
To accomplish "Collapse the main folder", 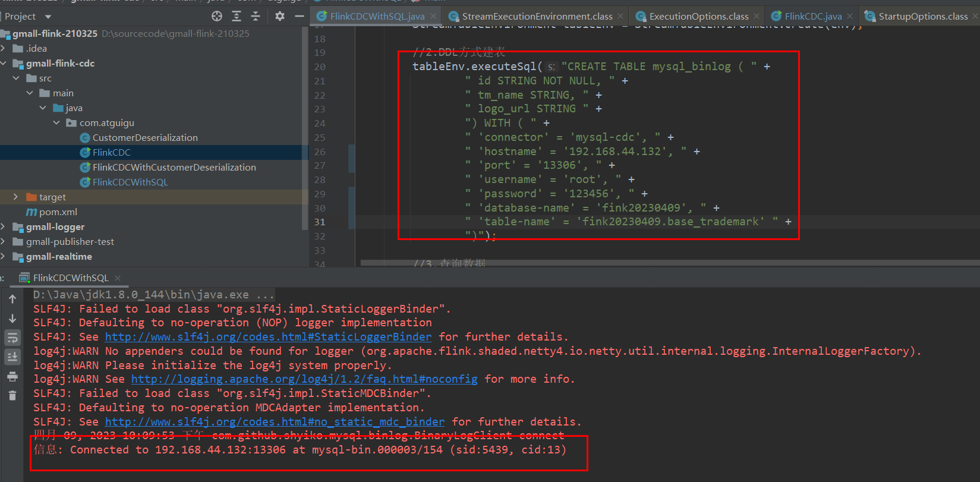I will (x=30, y=93).
